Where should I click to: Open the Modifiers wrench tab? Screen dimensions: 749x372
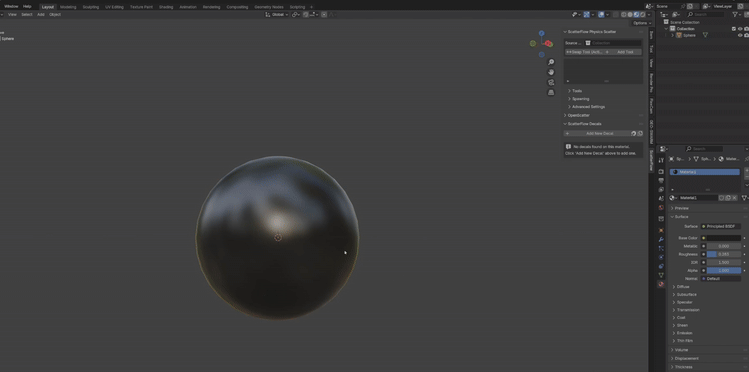[x=661, y=239]
